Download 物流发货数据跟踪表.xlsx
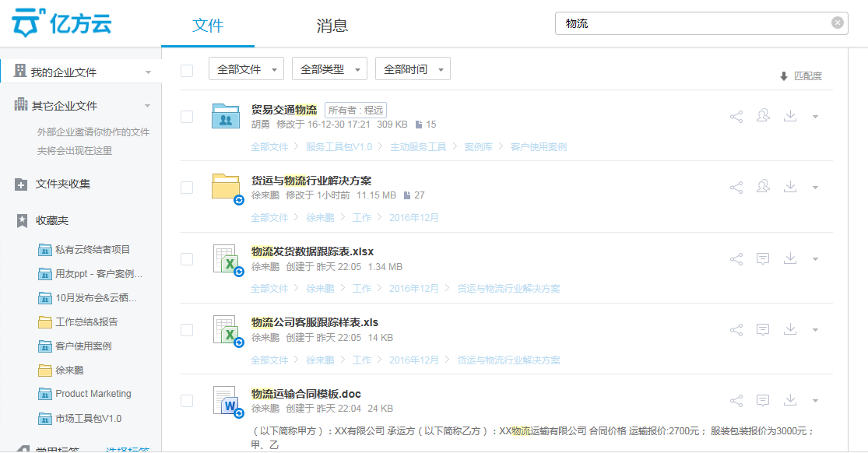The height and width of the screenshot is (453, 868). pyautogui.click(x=790, y=258)
